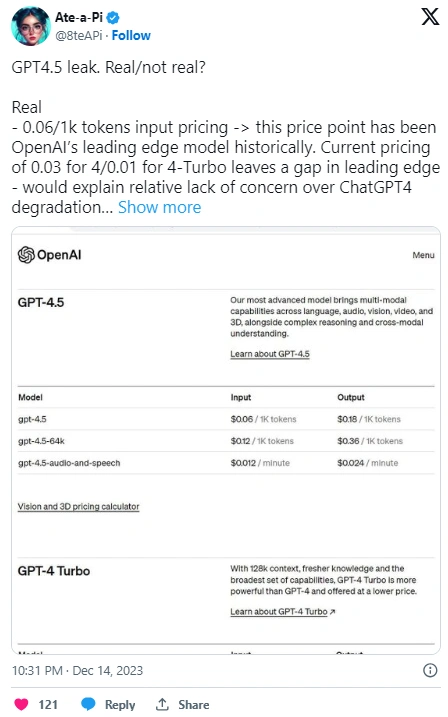Screen dimensions: 448x717
Task: Open Vision and 3D pricing calculator
Action: click(x=79, y=506)
